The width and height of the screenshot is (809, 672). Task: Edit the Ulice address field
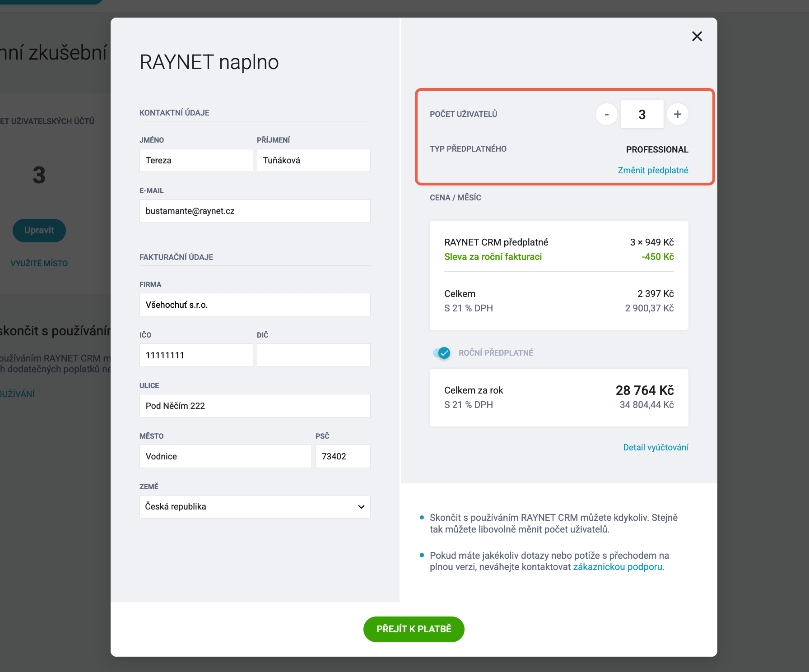click(x=255, y=406)
